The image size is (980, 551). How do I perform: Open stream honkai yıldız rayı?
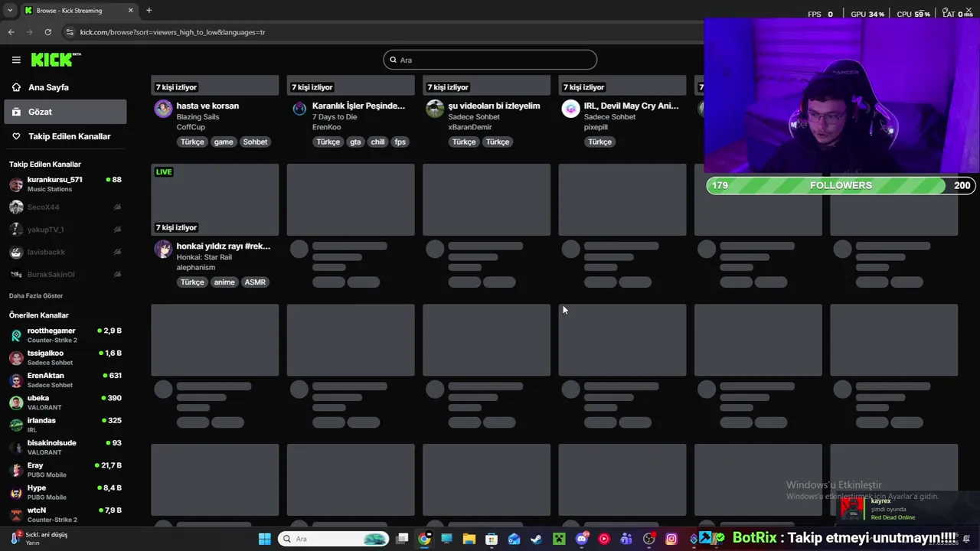[x=223, y=246]
